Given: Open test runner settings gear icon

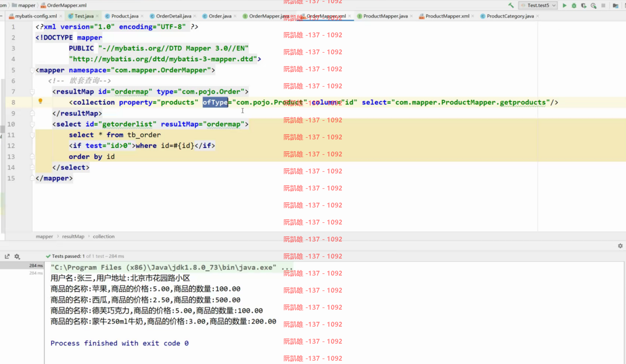Looking at the screenshot, I should pyautogui.click(x=17, y=256).
